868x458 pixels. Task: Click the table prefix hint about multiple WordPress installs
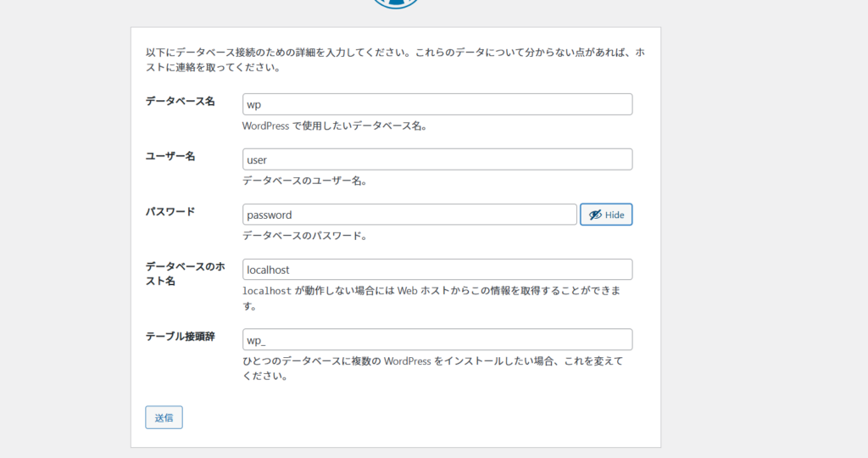pos(433,368)
